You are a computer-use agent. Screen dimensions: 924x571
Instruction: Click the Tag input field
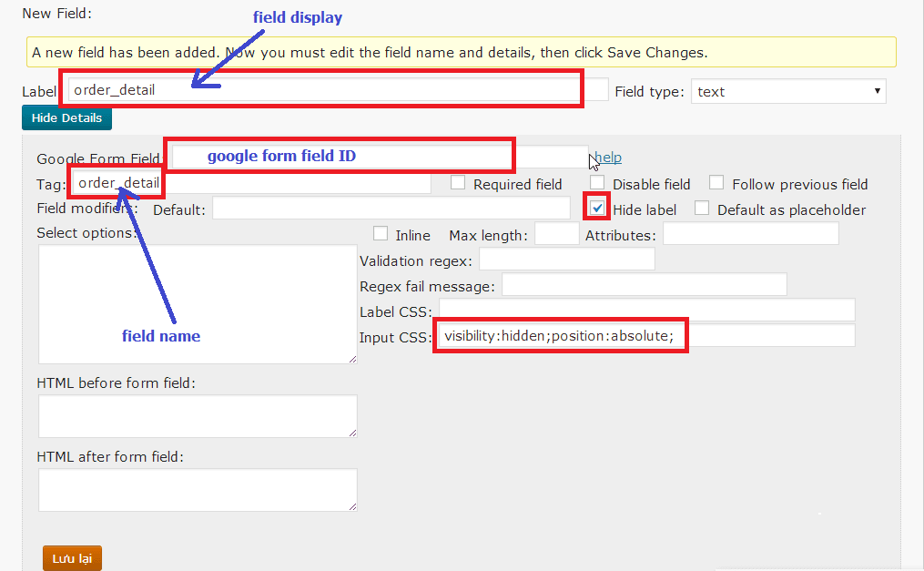pos(250,183)
